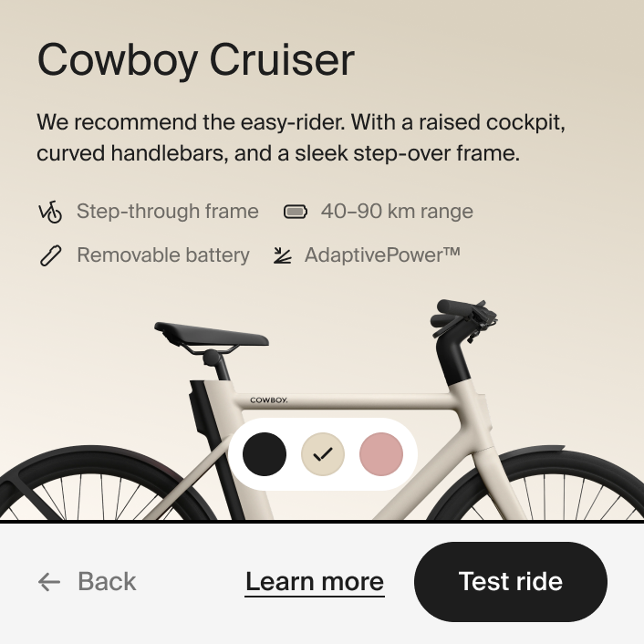Click the bike's black saddle
Image resolution: width=644 pixels, height=644 pixels.
pyautogui.click(x=211, y=334)
